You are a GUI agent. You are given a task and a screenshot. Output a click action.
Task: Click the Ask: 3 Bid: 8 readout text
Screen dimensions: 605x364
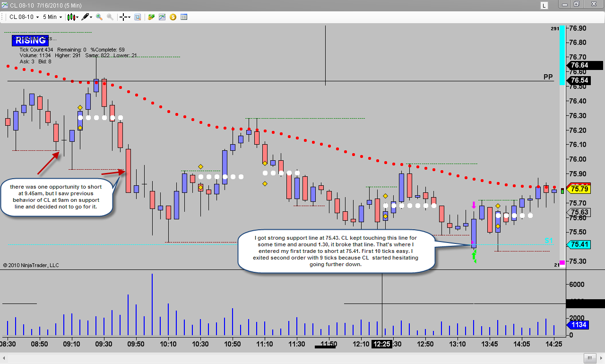pos(35,61)
